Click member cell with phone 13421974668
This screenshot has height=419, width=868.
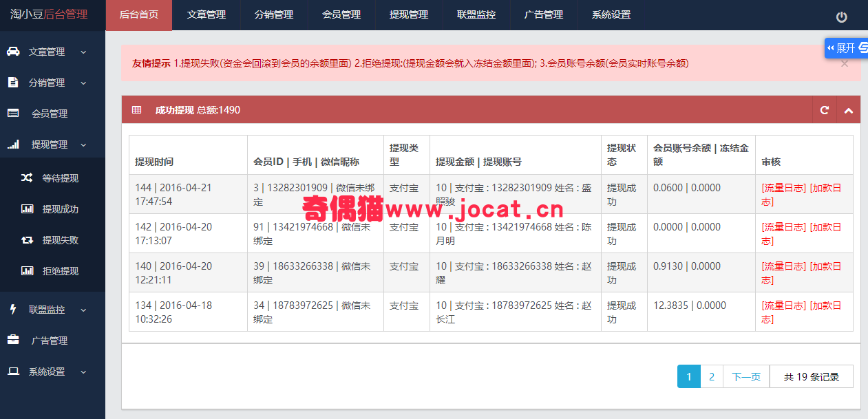[315, 233]
